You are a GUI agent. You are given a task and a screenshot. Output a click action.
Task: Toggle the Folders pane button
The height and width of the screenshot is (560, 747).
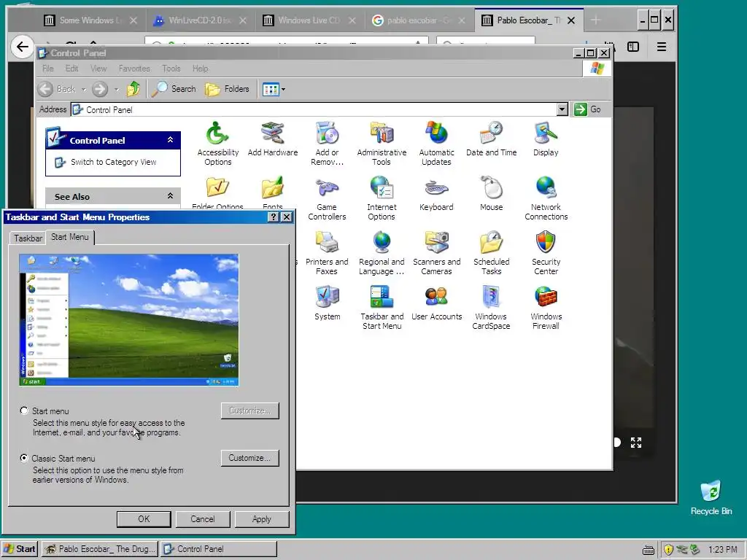pos(228,88)
